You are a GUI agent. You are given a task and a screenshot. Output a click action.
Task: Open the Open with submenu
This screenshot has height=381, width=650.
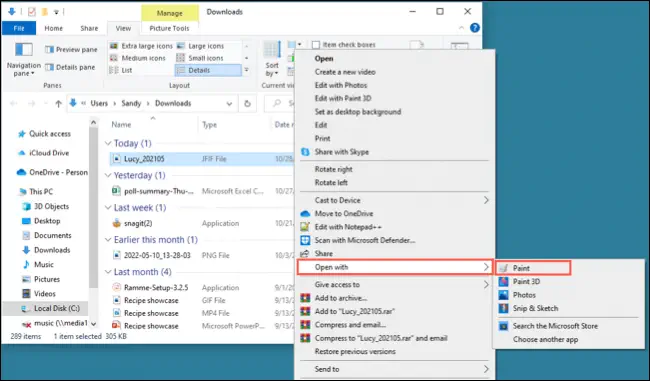(395, 267)
